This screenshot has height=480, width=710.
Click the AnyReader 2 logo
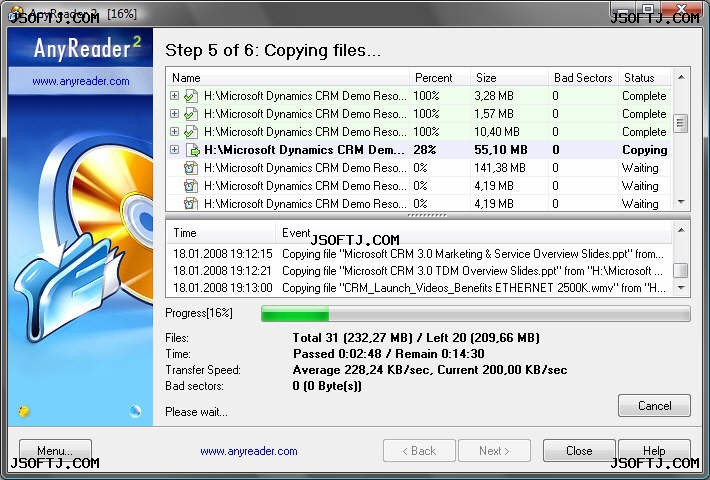click(87, 48)
